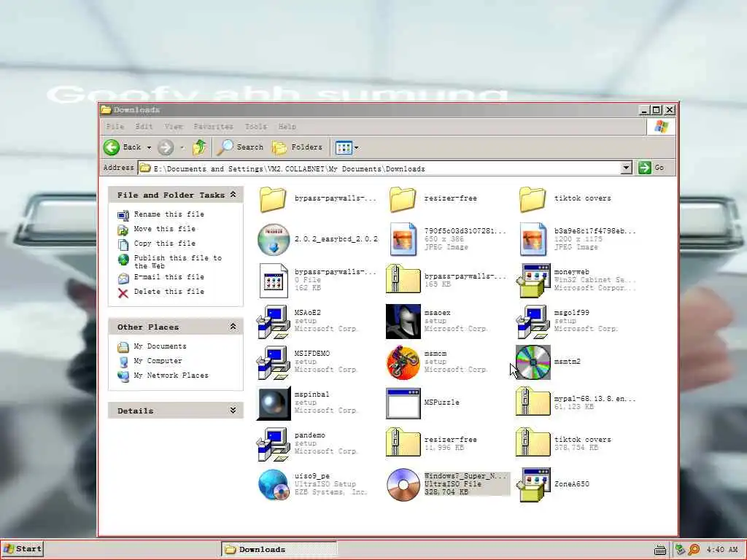Select the MSPuzzle window icon

tap(403, 403)
